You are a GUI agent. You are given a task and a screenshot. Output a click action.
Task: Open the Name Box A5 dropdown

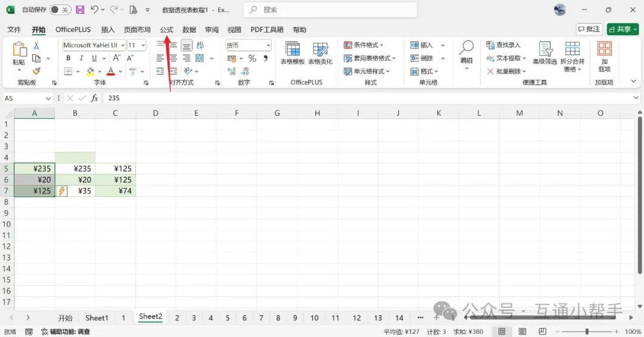tap(48, 98)
